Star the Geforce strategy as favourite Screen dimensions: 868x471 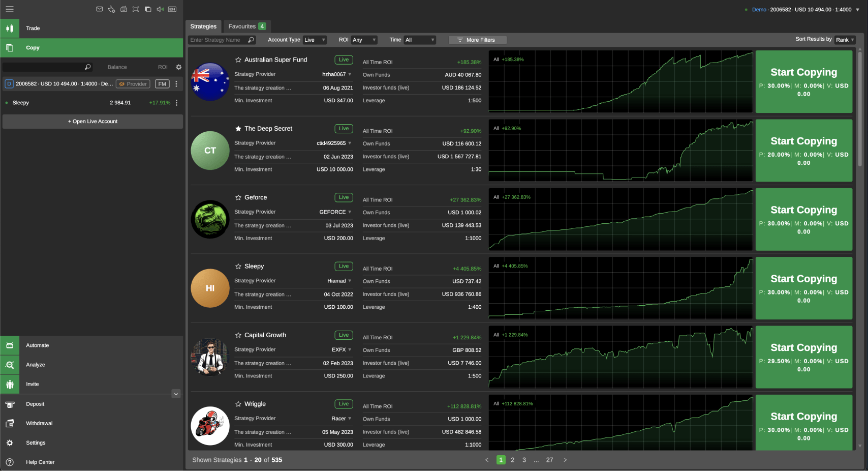(237, 197)
